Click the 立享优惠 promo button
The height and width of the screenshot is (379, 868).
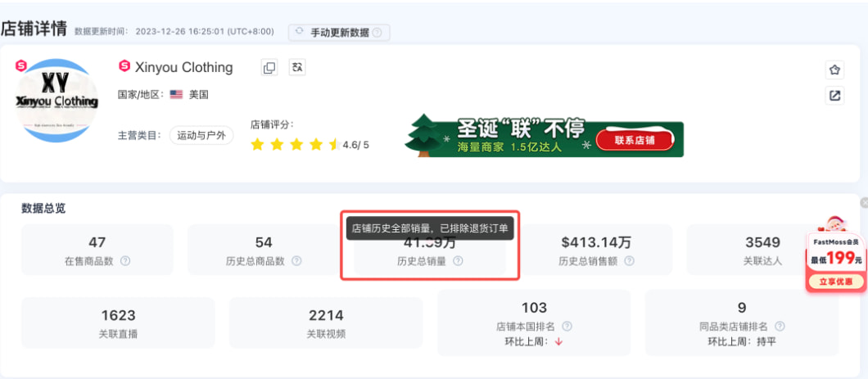point(836,282)
